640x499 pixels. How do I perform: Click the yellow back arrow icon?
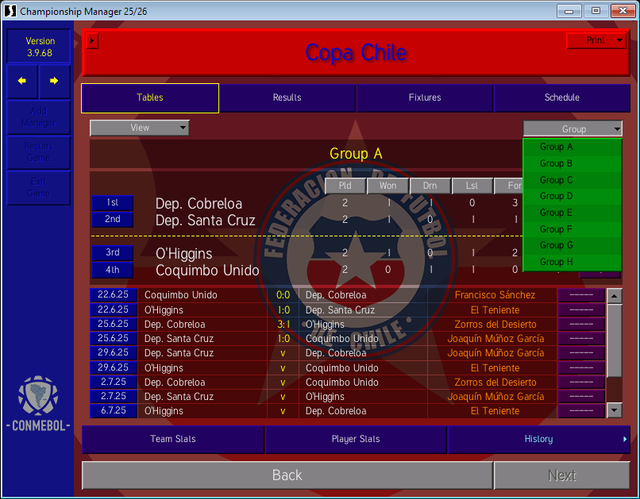(x=22, y=81)
